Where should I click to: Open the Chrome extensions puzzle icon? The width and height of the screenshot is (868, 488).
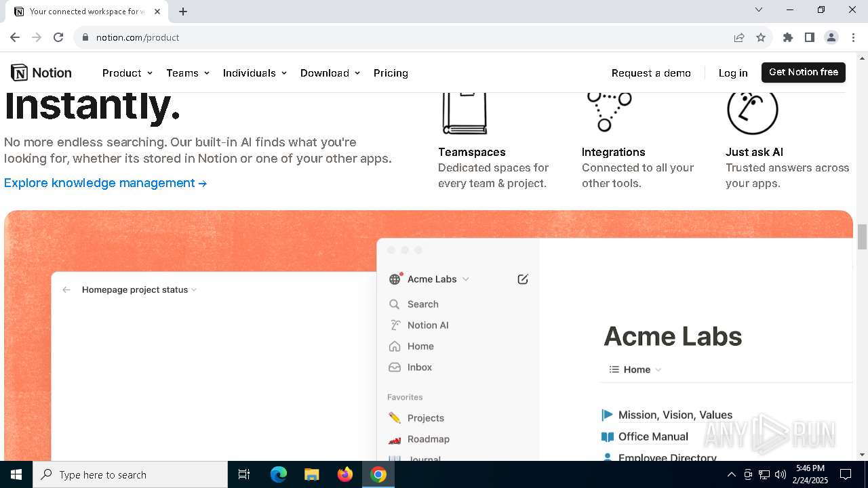pyautogui.click(x=788, y=37)
